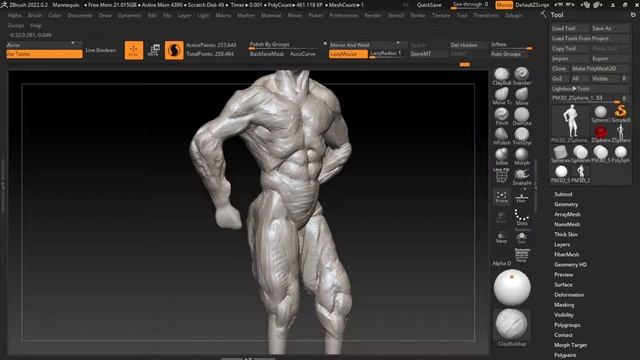Expand the Subtool section
640x360 pixels.
(x=563, y=194)
